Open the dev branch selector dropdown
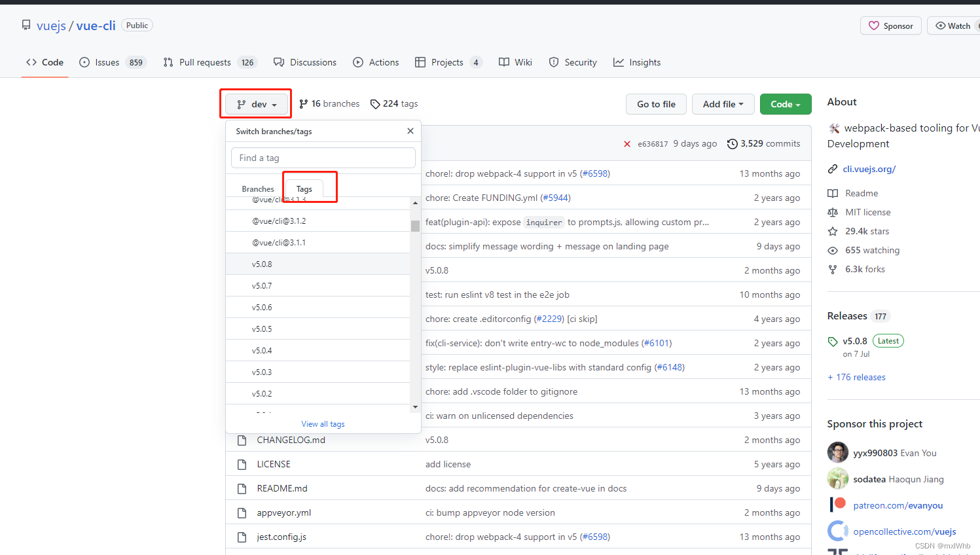The height and width of the screenshot is (555, 980). point(257,104)
